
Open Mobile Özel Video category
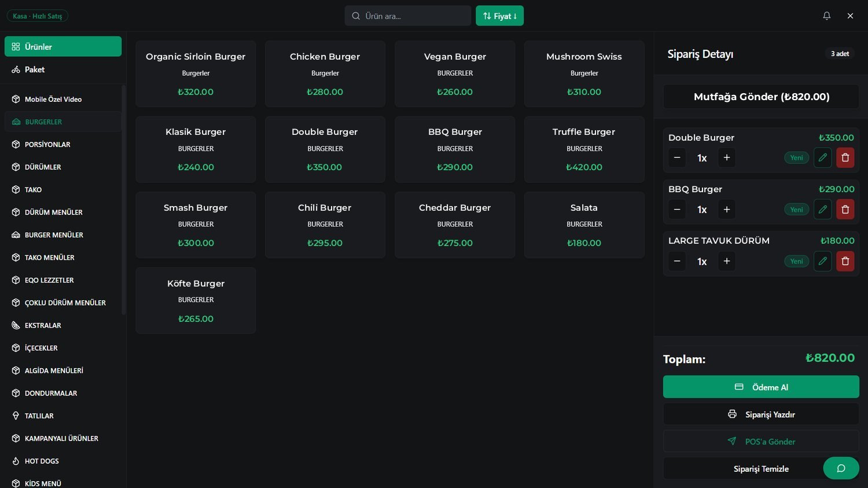pyautogui.click(x=63, y=99)
